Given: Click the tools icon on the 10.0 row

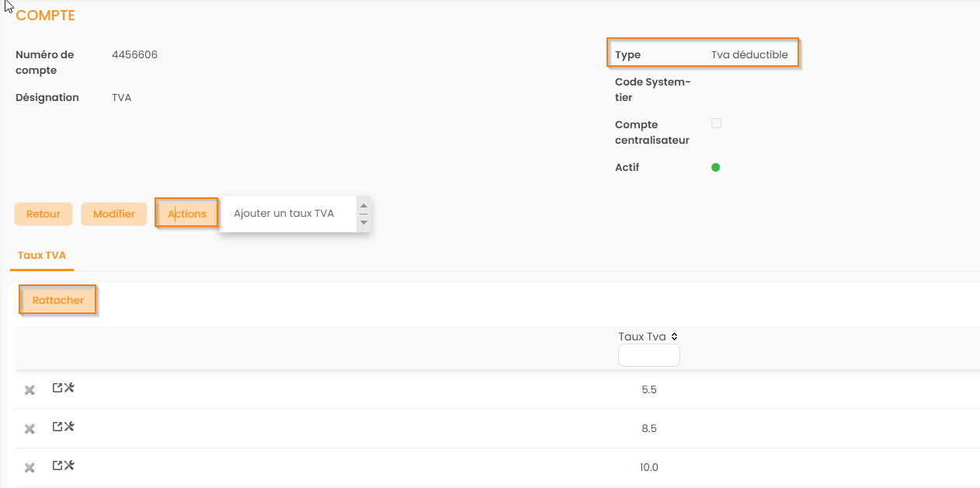Looking at the screenshot, I should pos(69,465).
